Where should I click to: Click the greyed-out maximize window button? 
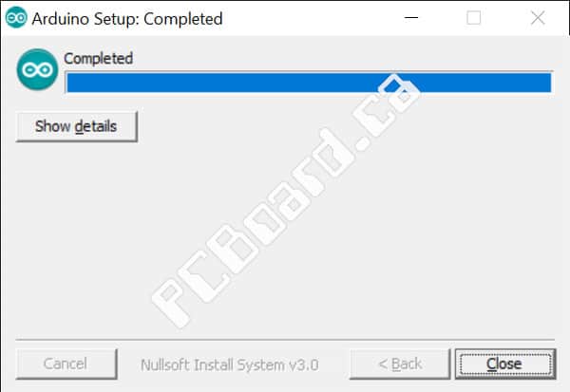[473, 17]
